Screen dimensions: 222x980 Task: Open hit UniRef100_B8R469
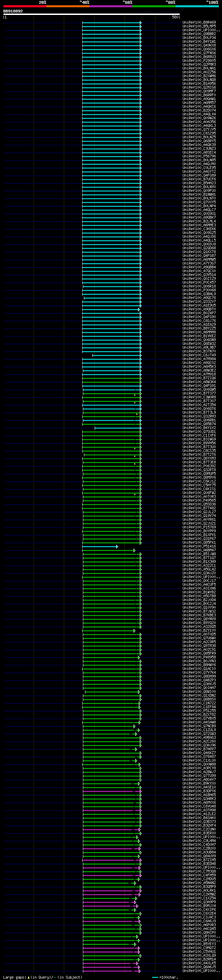pos(199,23)
